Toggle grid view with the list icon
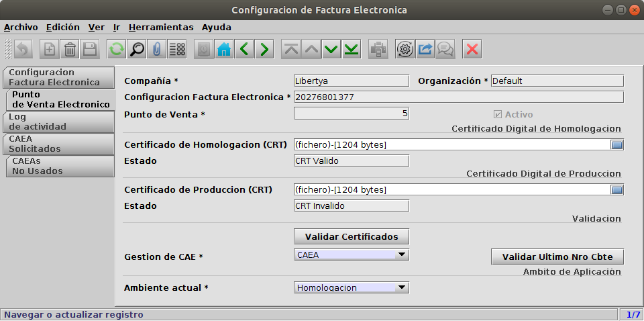Image resolution: width=644 pixels, height=321 pixels. (x=177, y=50)
